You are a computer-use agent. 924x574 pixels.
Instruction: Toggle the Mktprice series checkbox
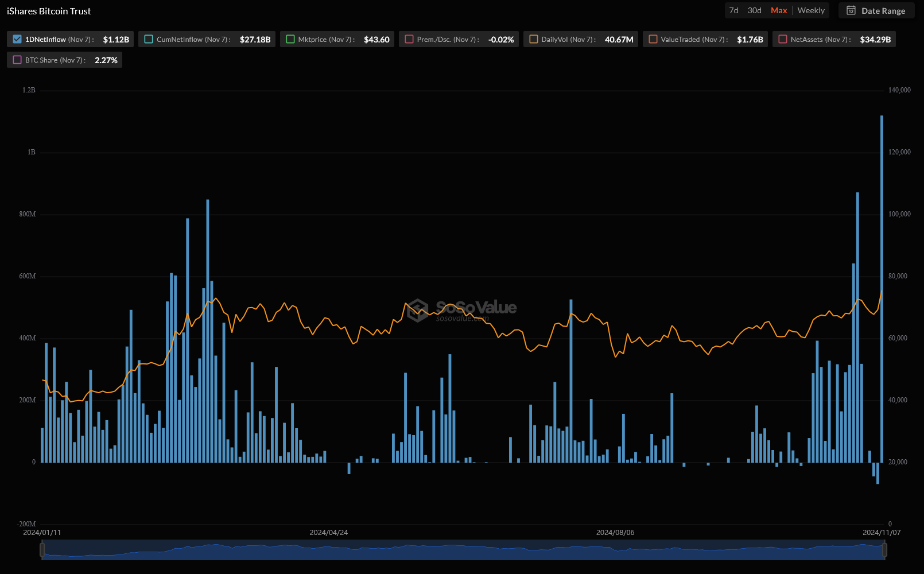coord(290,40)
